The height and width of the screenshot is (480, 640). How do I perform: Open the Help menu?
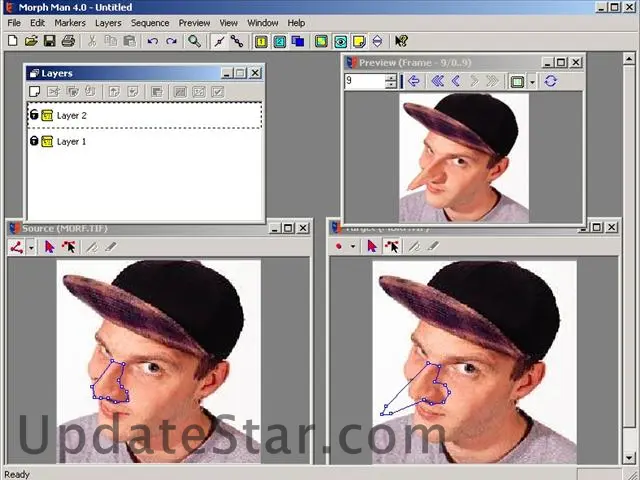296,23
